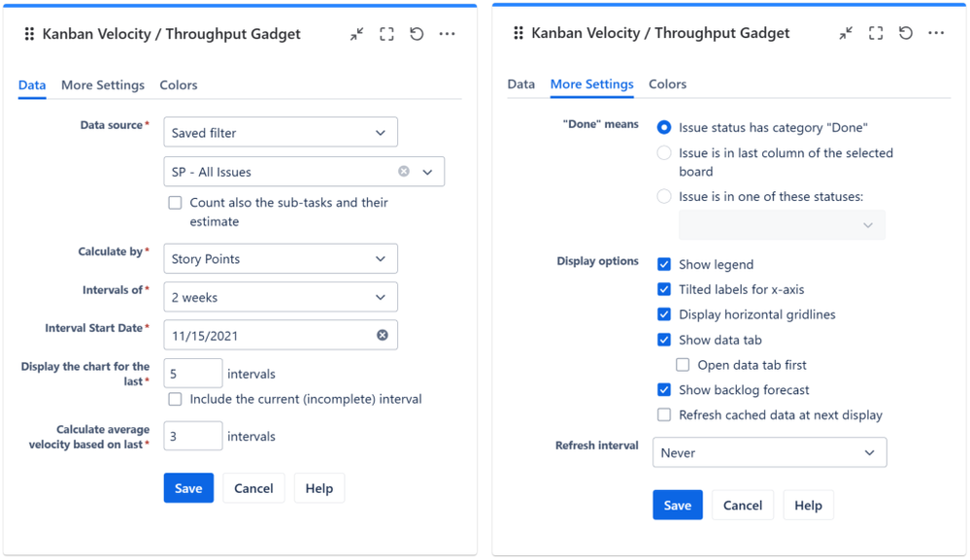This screenshot has width=970, height=560.
Task: Toggle Tilted labels for x-axis
Action: tap(664, 289)
